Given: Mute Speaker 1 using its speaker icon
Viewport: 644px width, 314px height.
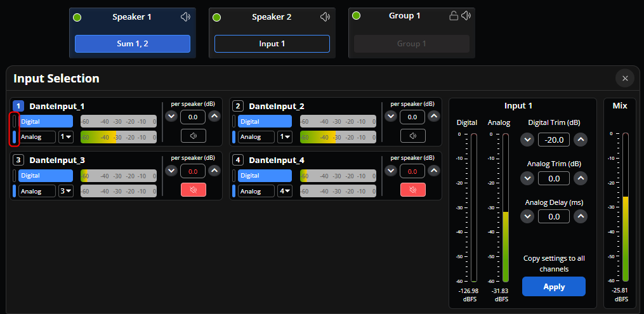Looking at the screenshot, I should pos(186,17).
